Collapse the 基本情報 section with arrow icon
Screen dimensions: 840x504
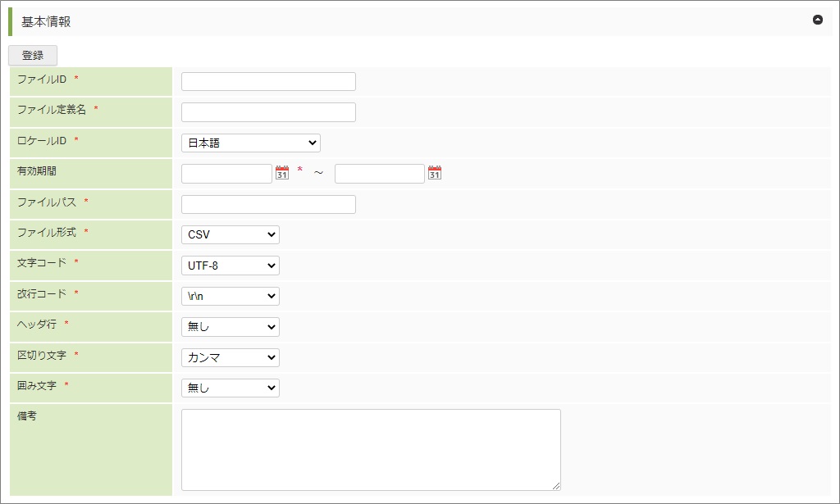click(x=817, y=20)
